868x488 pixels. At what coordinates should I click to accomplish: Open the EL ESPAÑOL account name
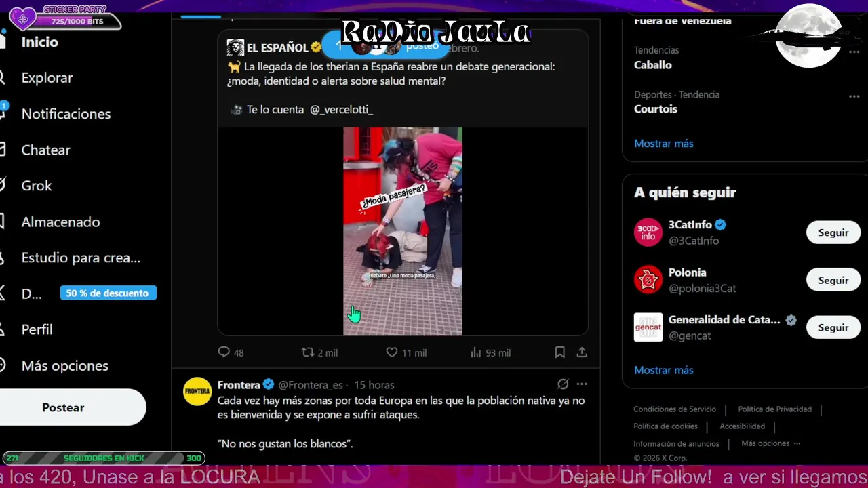click(x=277, y=47)
